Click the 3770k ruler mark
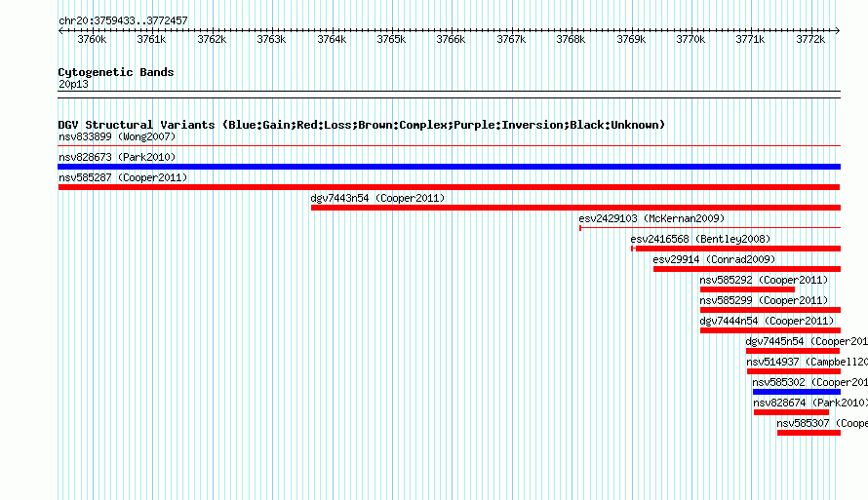The height and width of the screenshot is (500, 868). pos(690,39)
